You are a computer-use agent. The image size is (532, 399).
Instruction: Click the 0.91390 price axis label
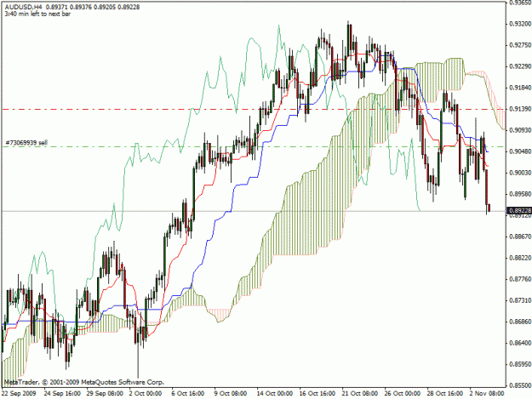pyautogui.click(x=520, y=109)
